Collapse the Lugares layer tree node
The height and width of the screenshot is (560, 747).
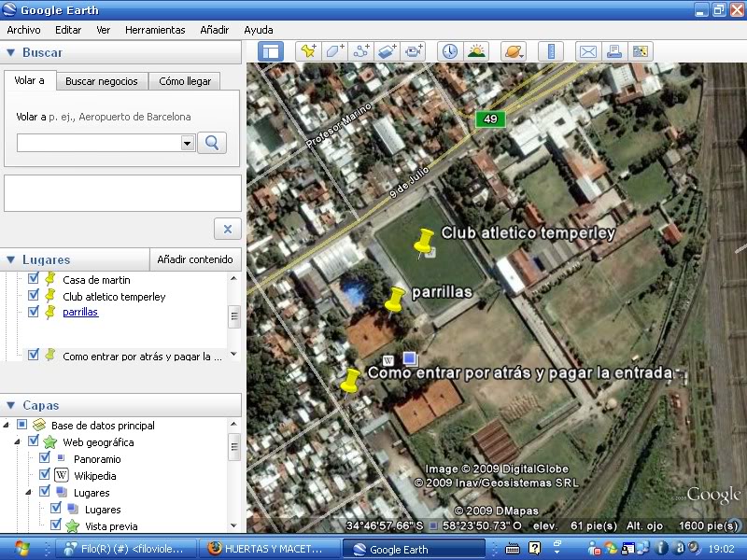tap(29, 492)
